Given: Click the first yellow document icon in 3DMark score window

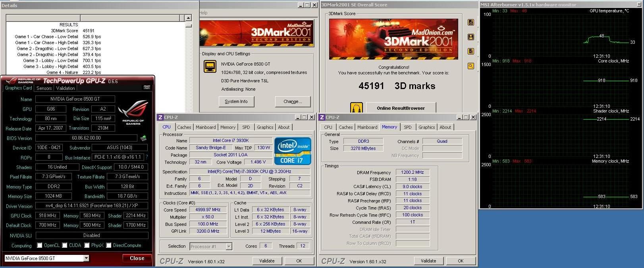Looking at the screenshot, I should [x=471, y=23].
